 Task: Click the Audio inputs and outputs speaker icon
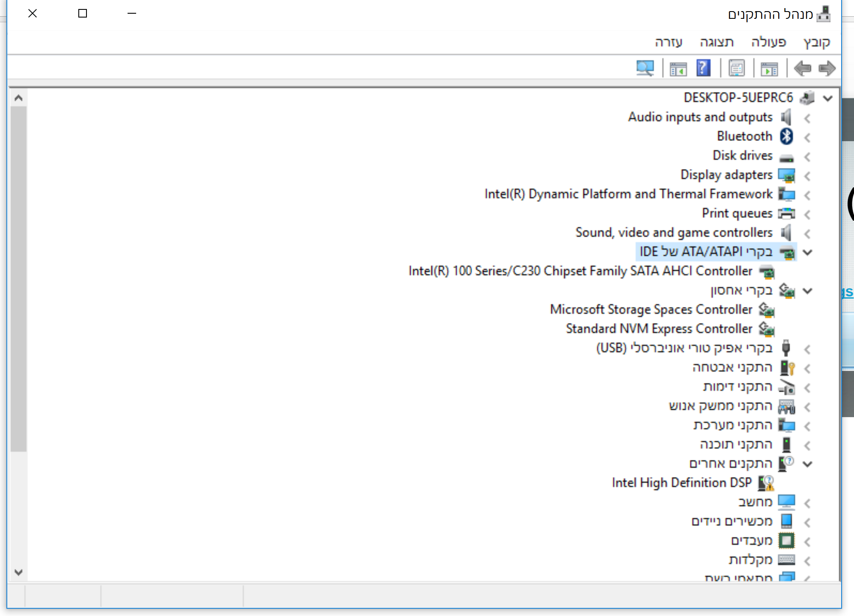pos(786,117)
